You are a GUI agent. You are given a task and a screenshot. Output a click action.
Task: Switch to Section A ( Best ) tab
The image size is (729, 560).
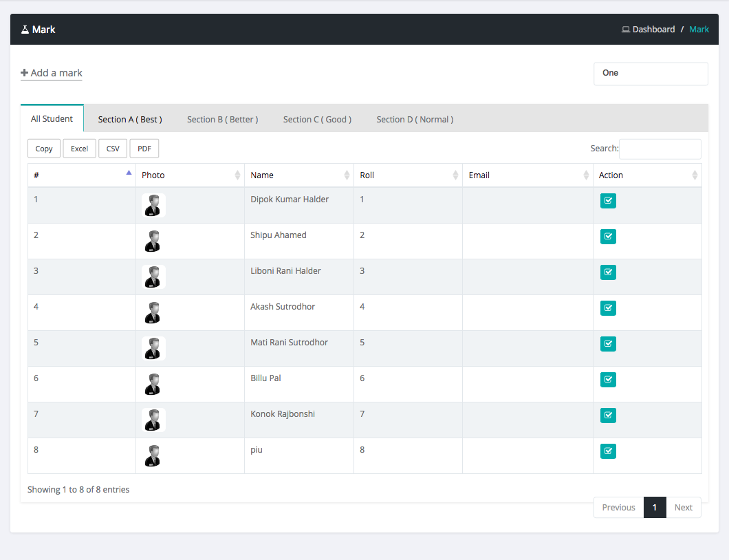tap(130, 120)
